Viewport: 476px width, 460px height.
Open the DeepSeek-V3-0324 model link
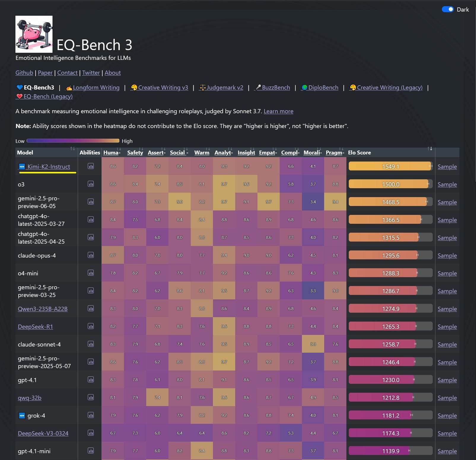pyautogui.click(x=43, y=433)
